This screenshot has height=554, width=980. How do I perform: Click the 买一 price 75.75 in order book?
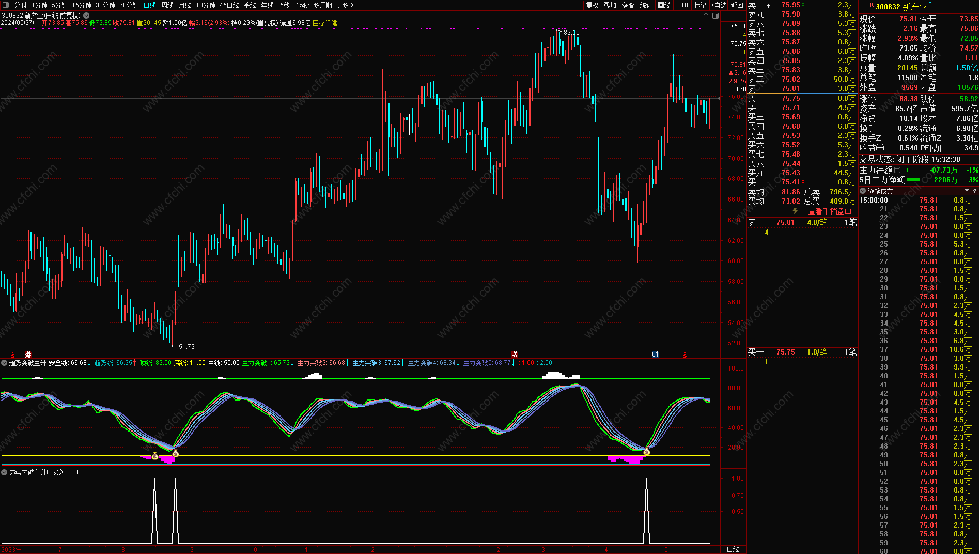point(790,98)
